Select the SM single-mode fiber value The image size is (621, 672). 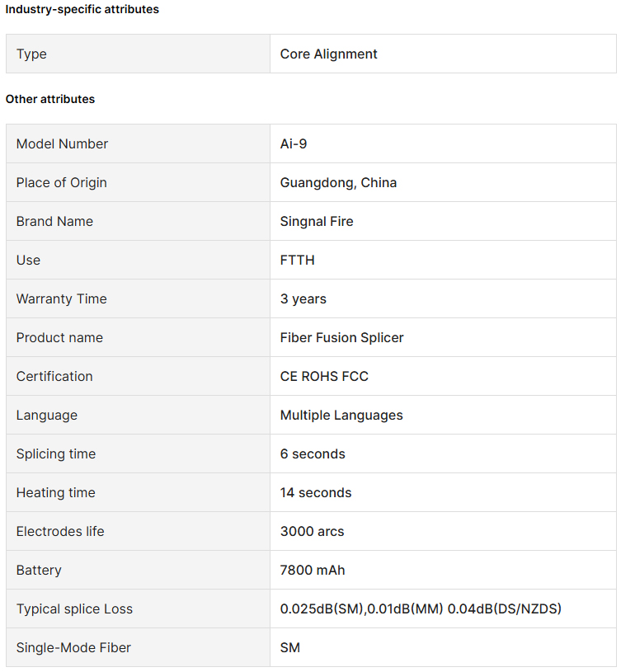tap(290, 647)
